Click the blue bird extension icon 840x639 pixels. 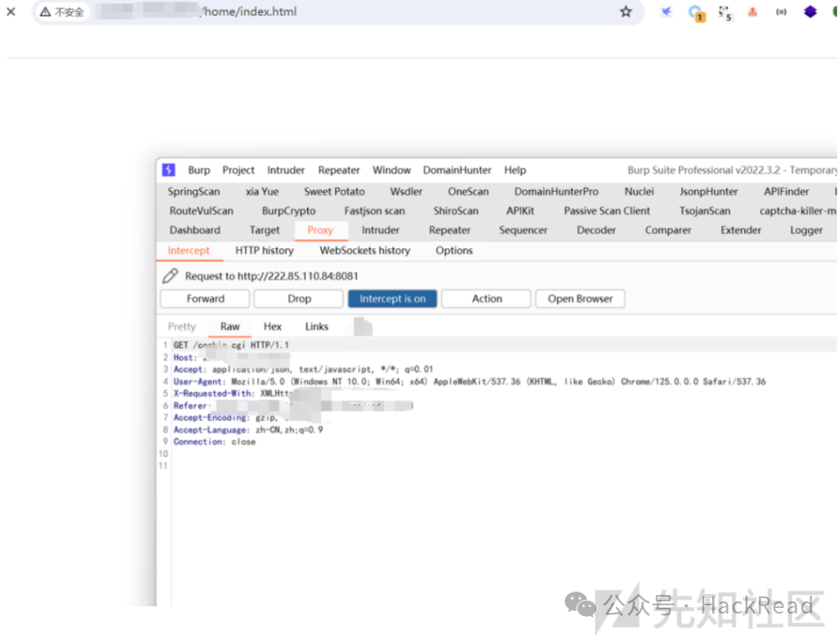(x=666, y=11)
